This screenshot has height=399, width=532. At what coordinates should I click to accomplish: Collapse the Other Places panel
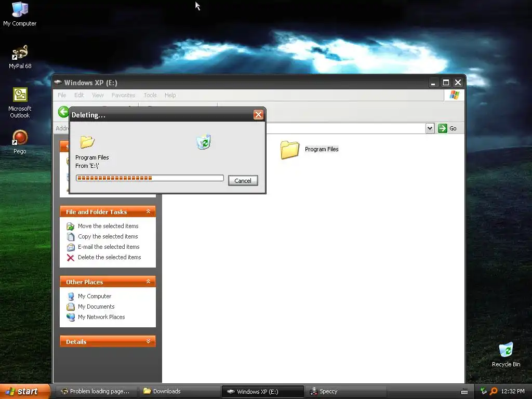(148, 282)
